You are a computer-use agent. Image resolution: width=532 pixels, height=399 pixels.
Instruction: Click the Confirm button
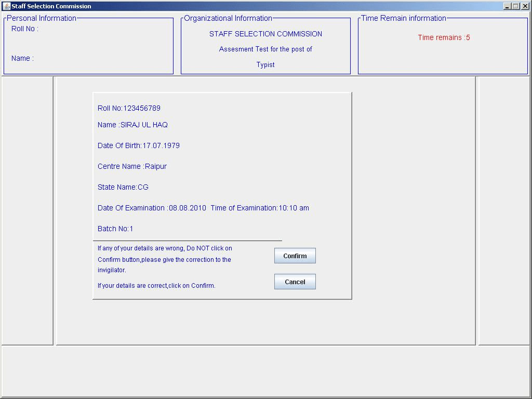point(295,256)
